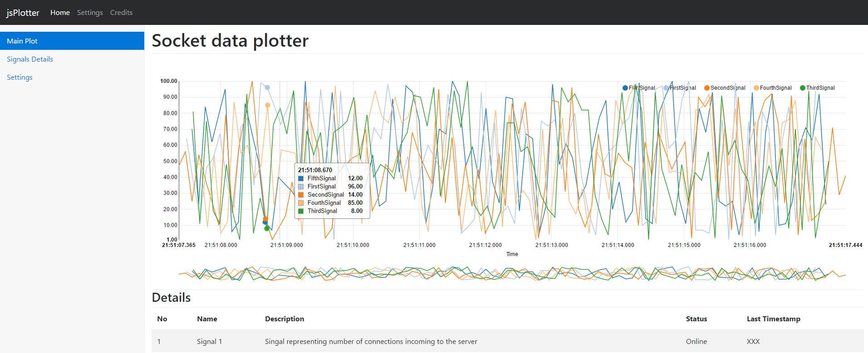Click the 'Socket data plotter' heading
This screenshot has width=868, height=353.
coord(230,40)
